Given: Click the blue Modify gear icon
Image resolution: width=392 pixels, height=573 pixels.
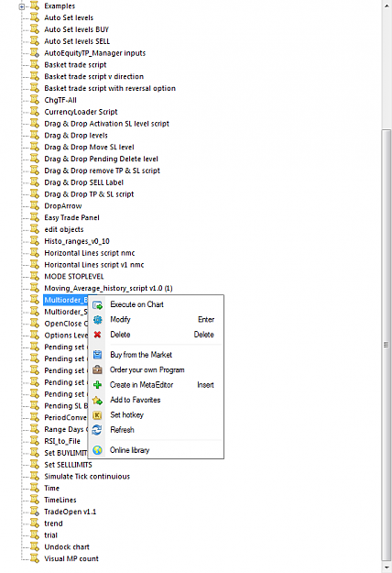Looking at the screenshot, I should [x=97, y=320].
